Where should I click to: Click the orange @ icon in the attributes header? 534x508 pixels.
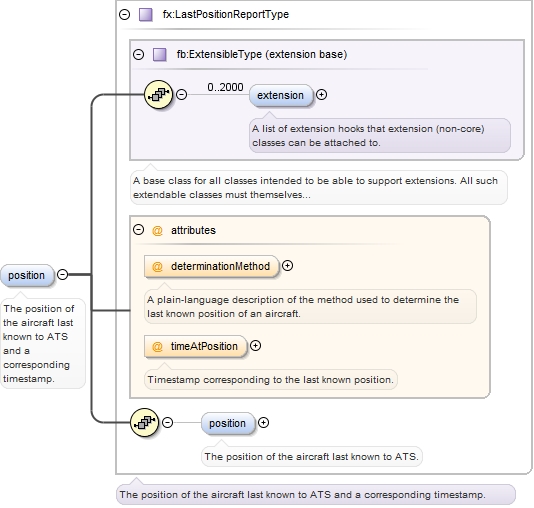click(x=157, y=231)
